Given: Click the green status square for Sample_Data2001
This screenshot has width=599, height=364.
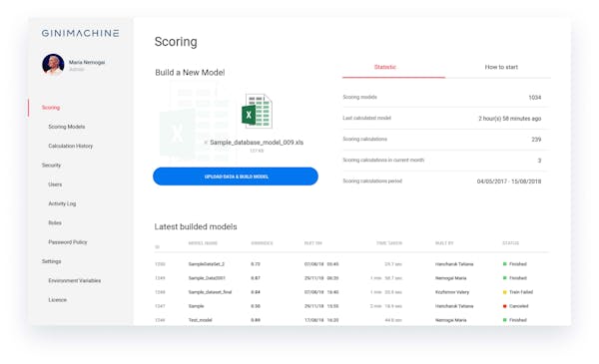Looking at the screenshot, I should click(504, 278).
